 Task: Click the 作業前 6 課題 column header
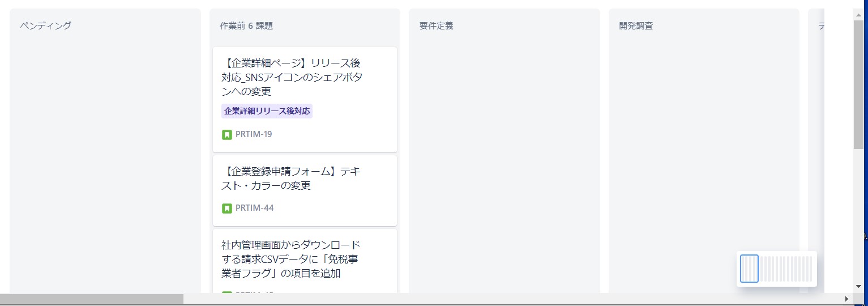246,25
